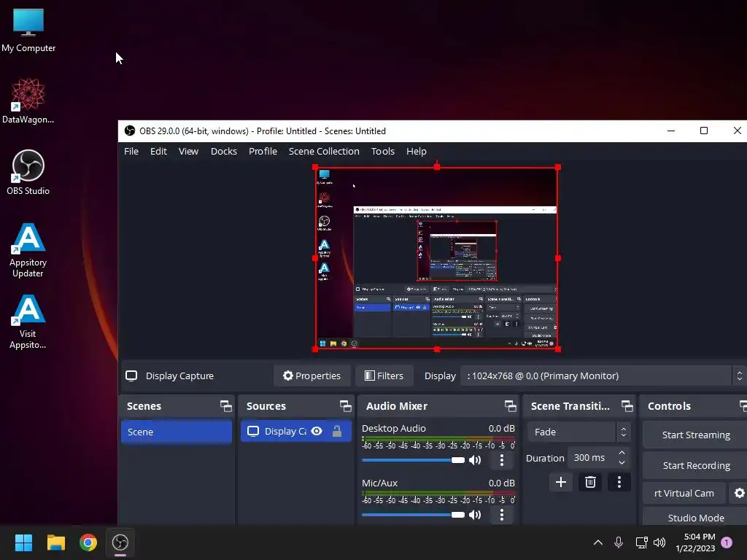
Task: Open the Scene Collection menu
Action: (x=324, y=151)
